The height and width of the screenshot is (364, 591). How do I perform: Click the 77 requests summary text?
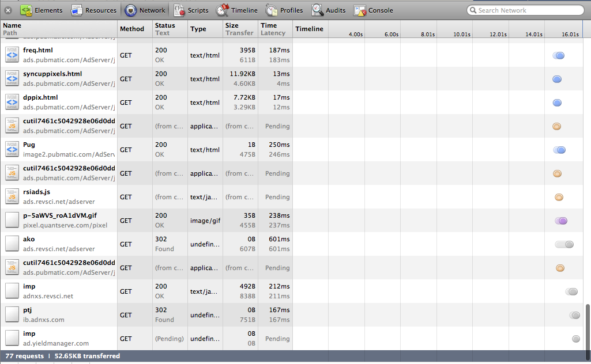pos(24,356)
